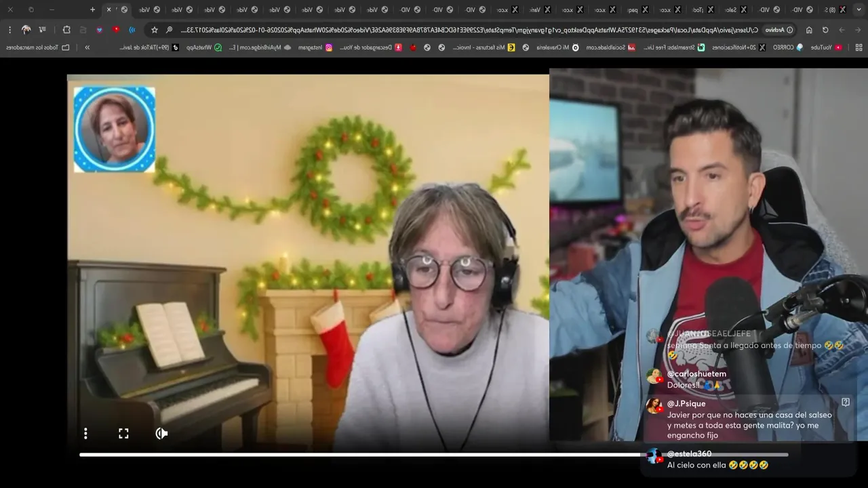868x488 pixels.
Task: Mute the video using the speaker icon
Action: coord(161,433)
